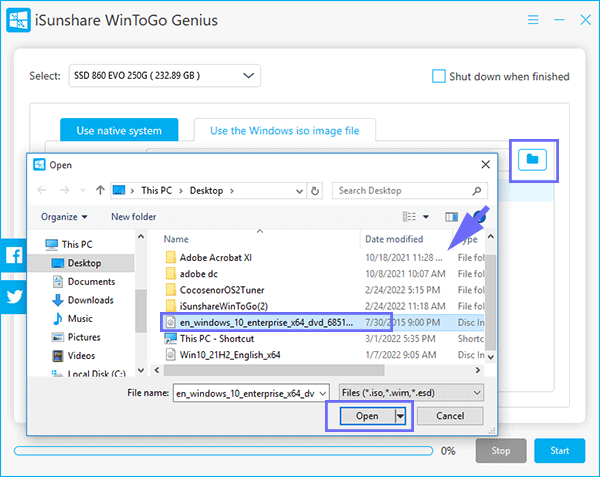Select en_windows_10_enterprise_x64_dvd file

(266, 322)
